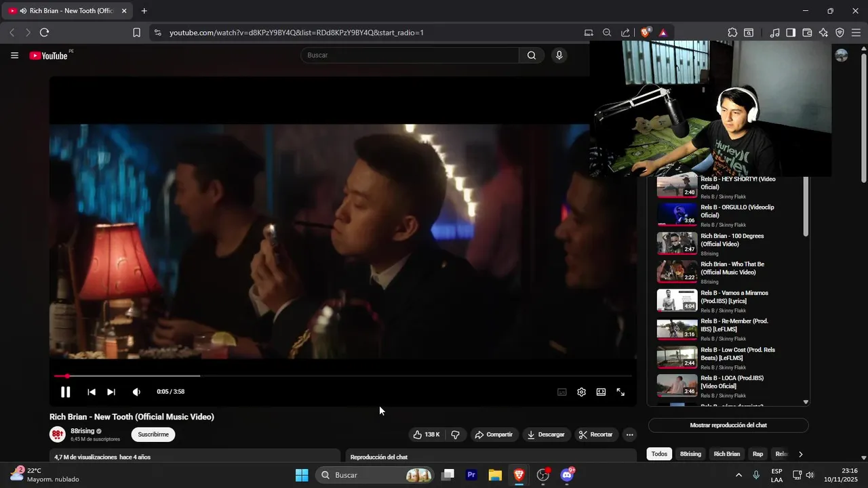
Task: Show chat with Mostrar reproducción del chat
Action: 728,426
